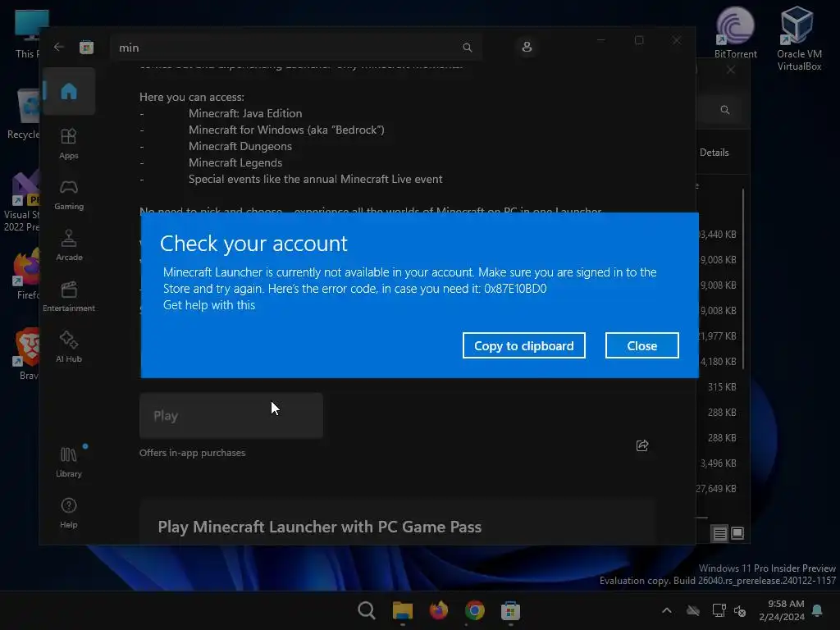Close the Check your account dialog
This screenshot has height=630, width=840.
(x=641, y=345)
